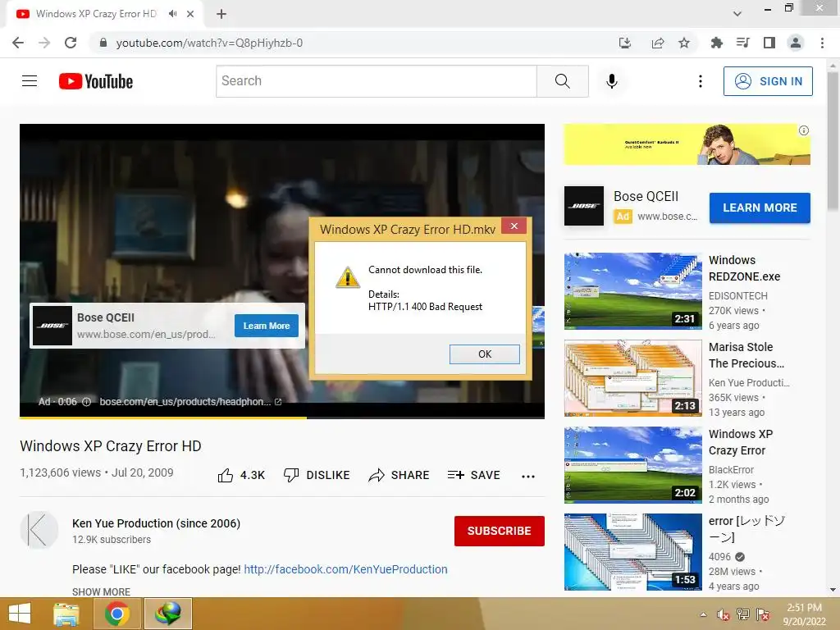
Task: Click Learn More on the video ad overlay
Action: pos(267,326)
